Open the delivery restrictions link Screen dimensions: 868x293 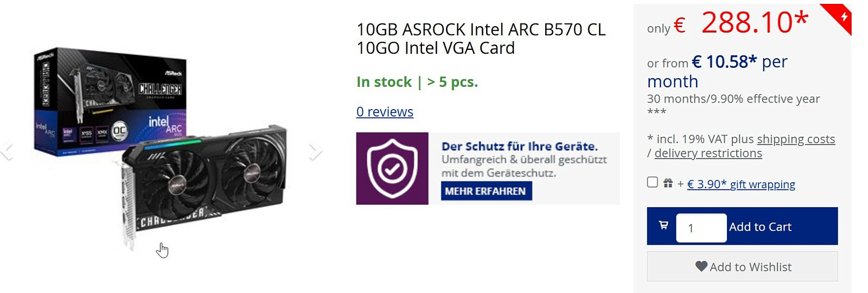(x=708, y=154)
